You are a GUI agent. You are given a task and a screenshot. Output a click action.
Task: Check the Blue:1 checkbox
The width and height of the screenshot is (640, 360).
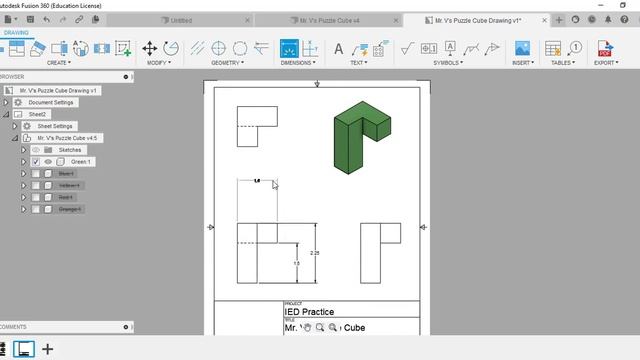click(x=36, y=174)
